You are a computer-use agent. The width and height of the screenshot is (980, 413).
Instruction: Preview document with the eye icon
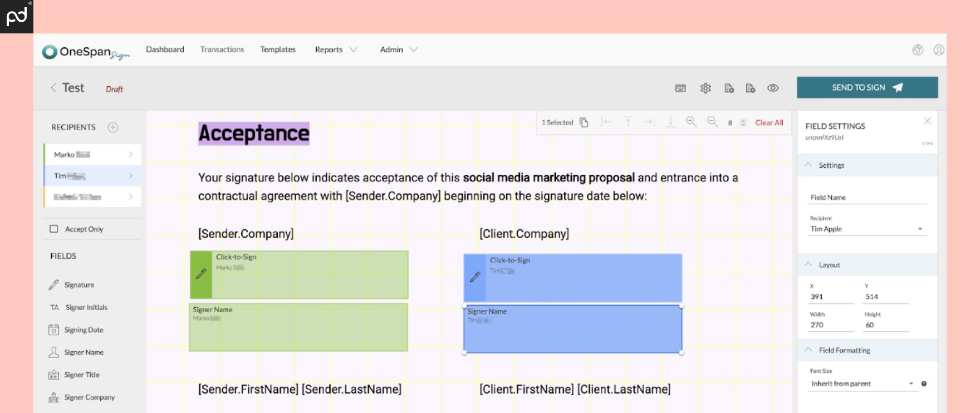click(773, 88)
